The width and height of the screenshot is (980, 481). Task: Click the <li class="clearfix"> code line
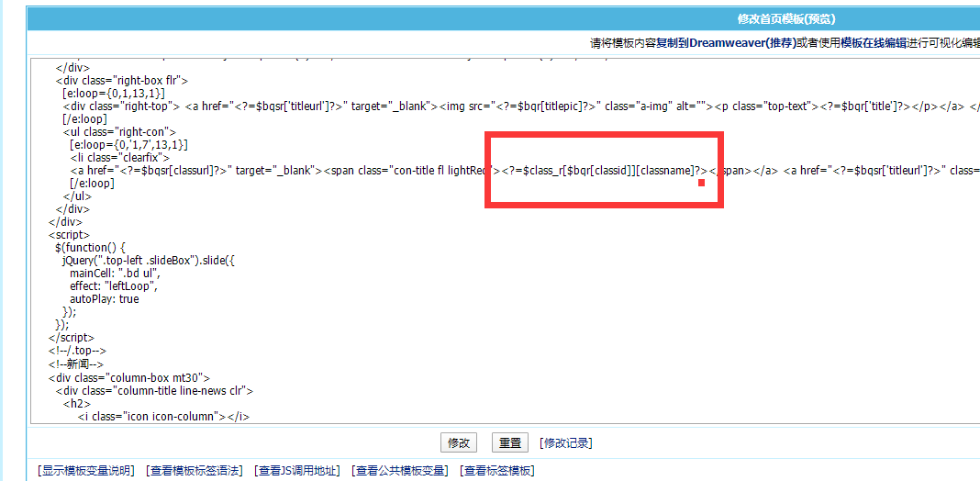point(119,157)
